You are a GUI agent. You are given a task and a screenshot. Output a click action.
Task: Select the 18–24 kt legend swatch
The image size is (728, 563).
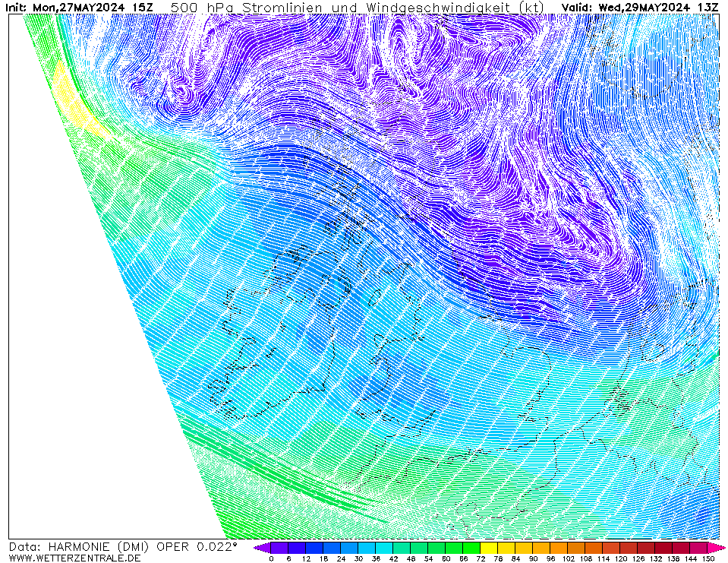(x=332, y=548)
